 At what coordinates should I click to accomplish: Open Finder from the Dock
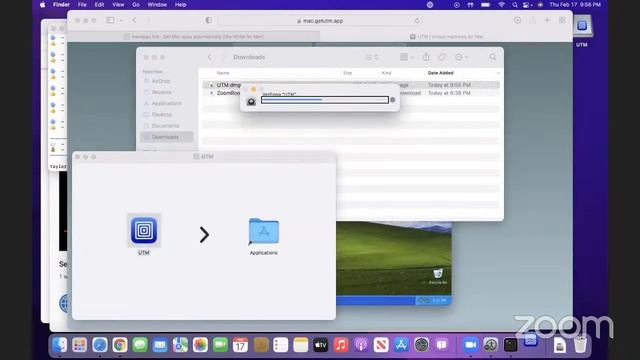coord(60,345)
